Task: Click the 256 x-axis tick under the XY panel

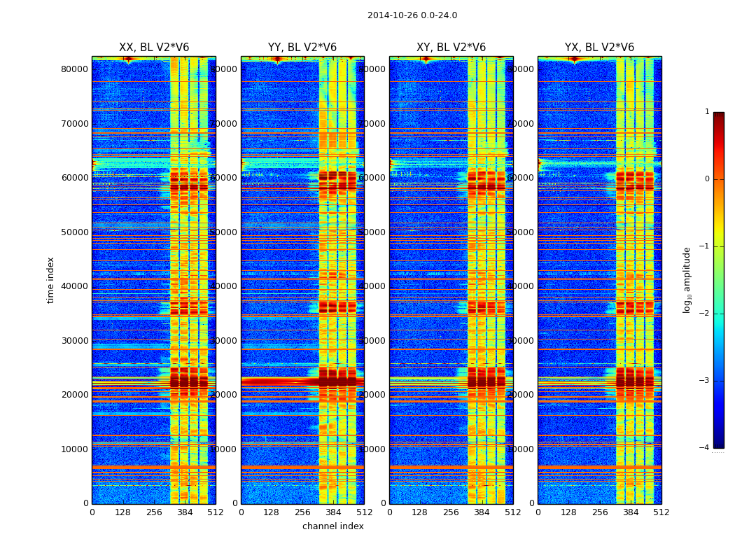Action: pos(451,512)
